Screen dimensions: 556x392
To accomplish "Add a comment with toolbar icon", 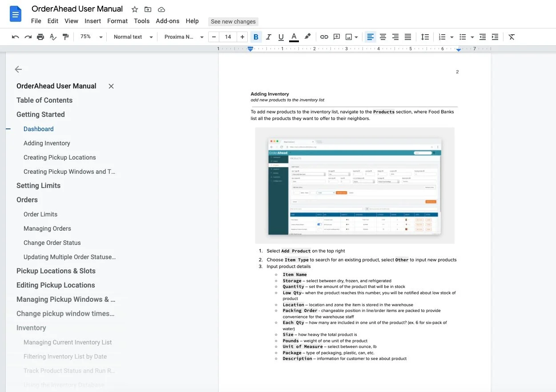I will (x=337, y=37).
